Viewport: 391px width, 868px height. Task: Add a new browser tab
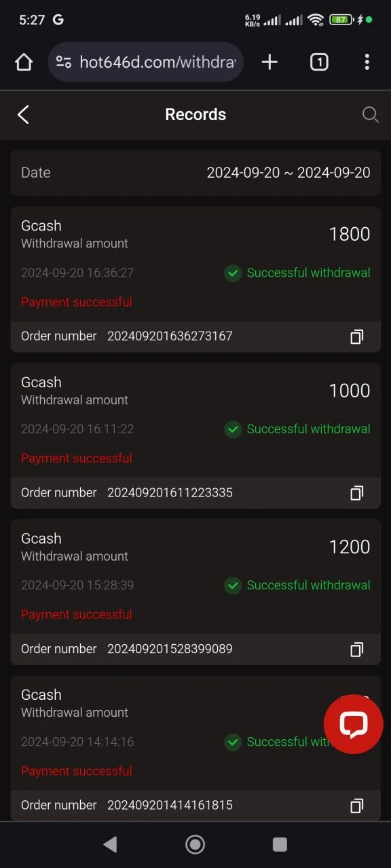[x=269, y=62]
